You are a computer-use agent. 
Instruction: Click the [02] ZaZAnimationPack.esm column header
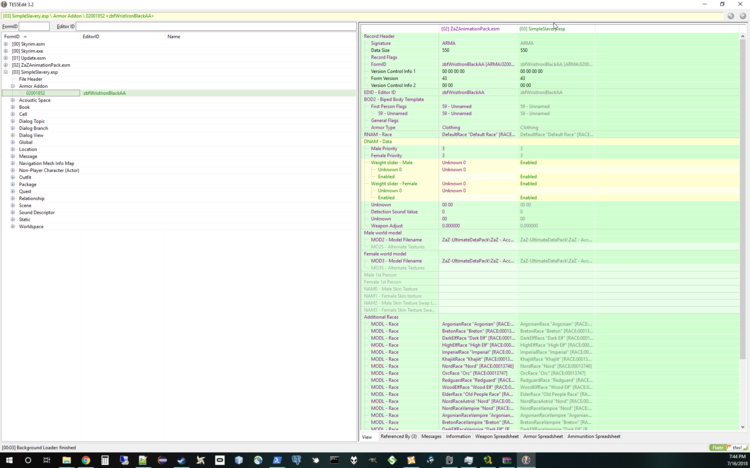[478, 29]
